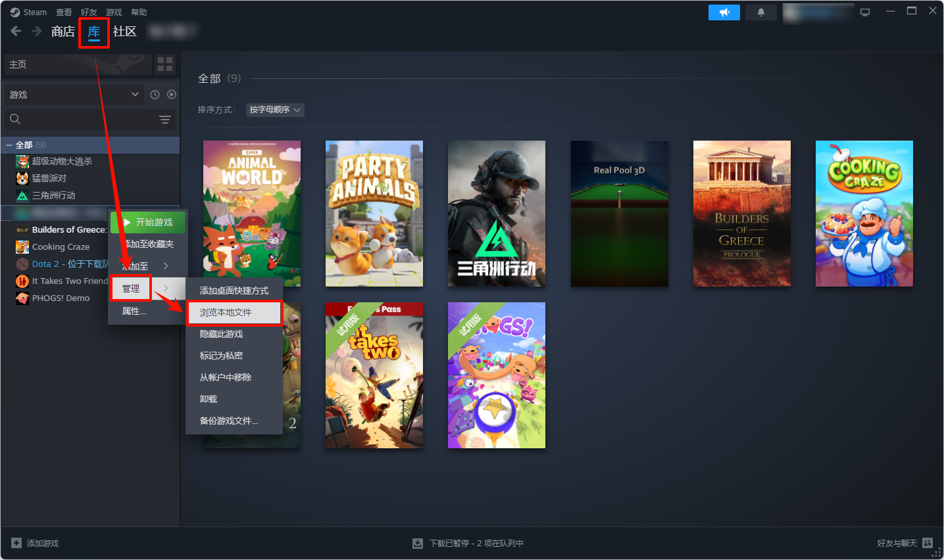Click the recent games clock icon
This screenshot has width=944, height=560.
pos(154,94)
